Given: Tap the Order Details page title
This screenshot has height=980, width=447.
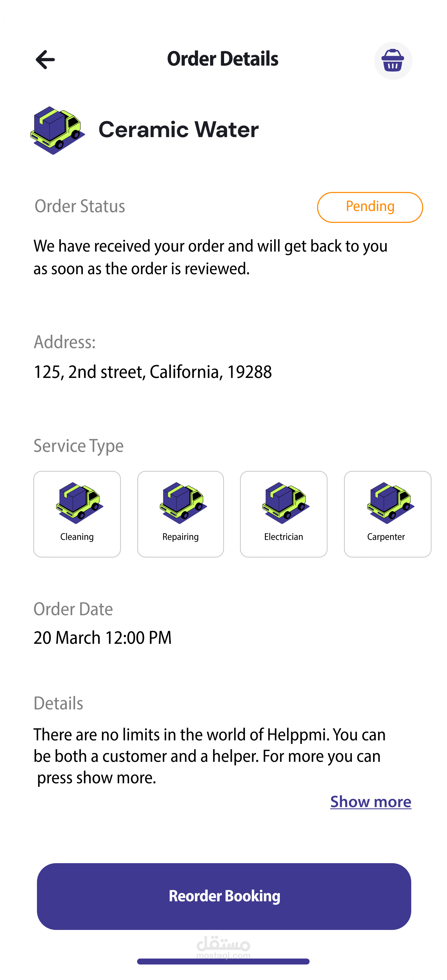Looking at the screenshot, I should pyautogui.click(x=223, y=59).
